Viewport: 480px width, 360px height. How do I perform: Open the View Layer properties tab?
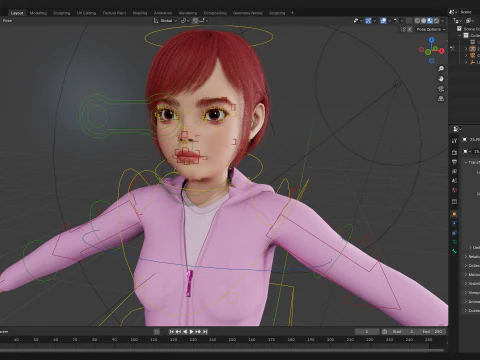[x=454, y=171]
